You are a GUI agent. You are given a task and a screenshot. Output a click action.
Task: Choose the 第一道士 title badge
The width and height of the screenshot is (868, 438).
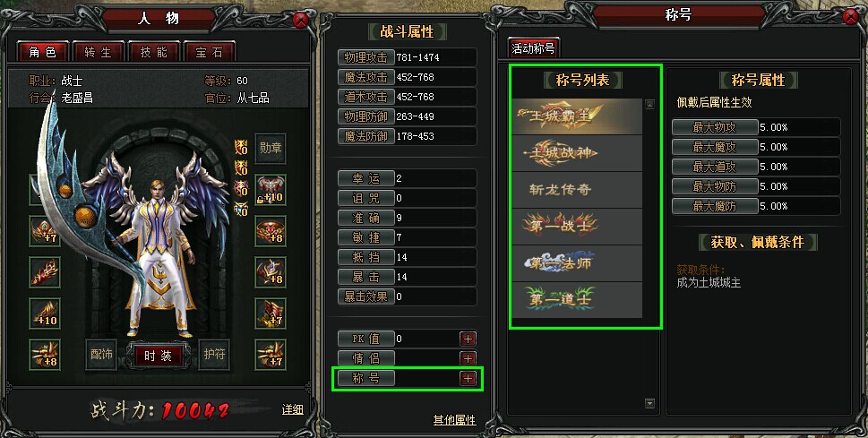point(577,299)
